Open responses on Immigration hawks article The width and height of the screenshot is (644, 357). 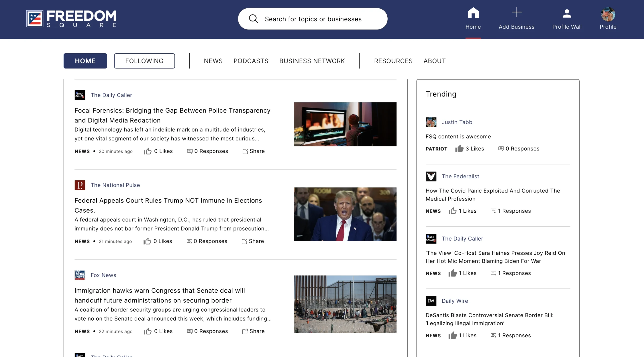208,331
